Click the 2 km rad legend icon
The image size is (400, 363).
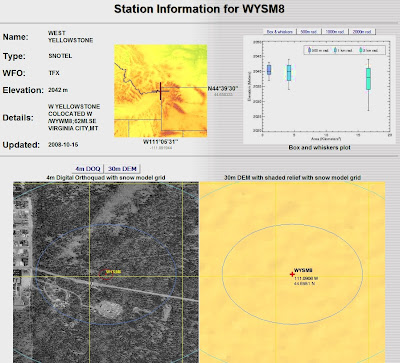click(x=361, y=50)
